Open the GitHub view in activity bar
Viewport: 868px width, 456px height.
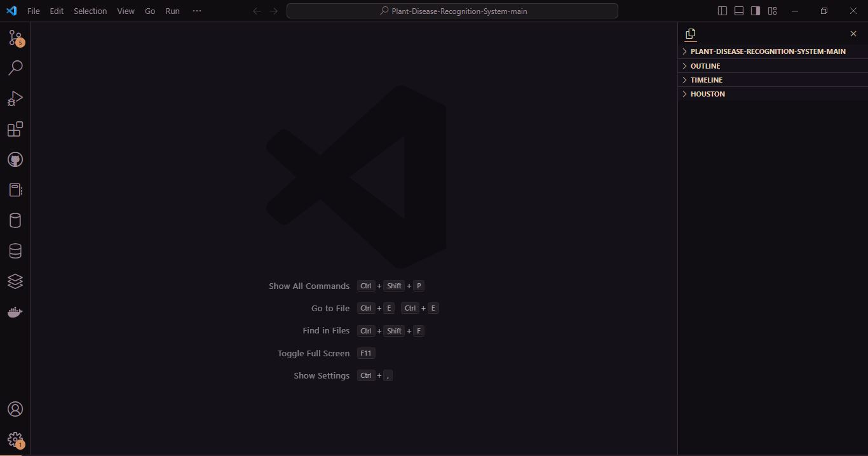pyautogui.click(x=15, y=159)
